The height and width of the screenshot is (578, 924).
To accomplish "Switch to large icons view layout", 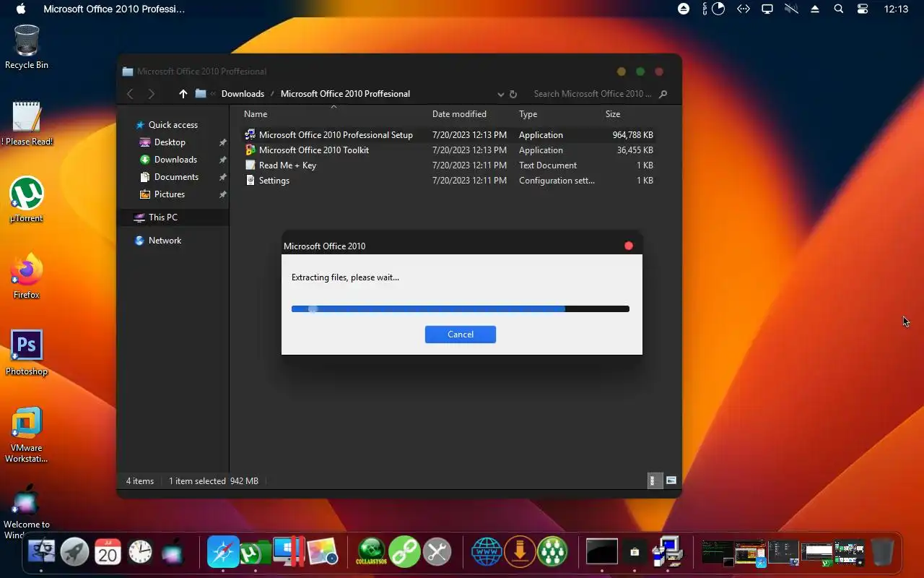I will (671, 480).
